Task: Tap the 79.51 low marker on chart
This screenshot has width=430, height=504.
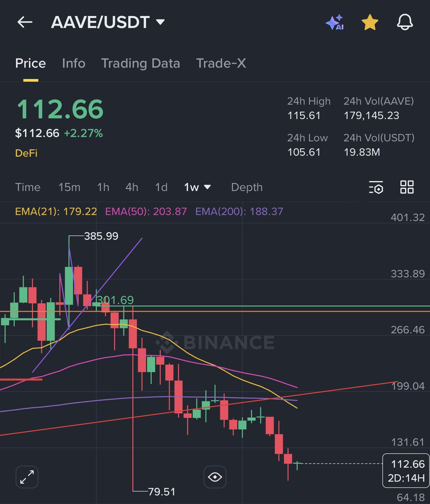Action: click(162, 491)
